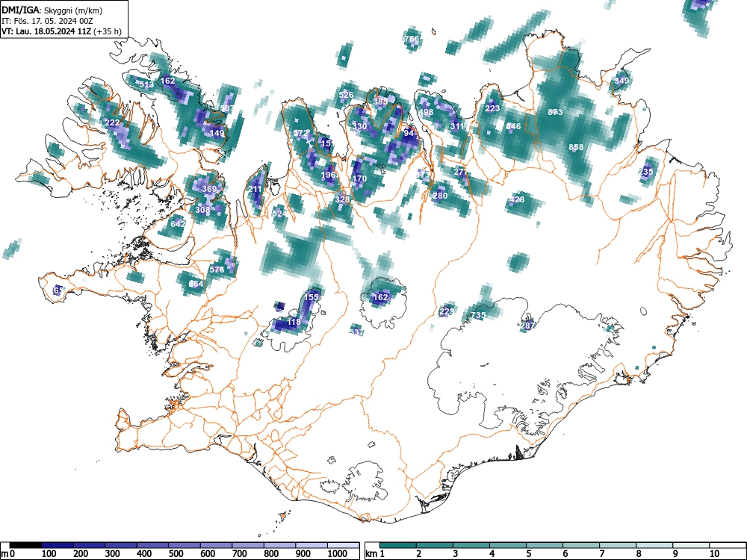Click the pale km swatch between 9 and 10
The height and width of the screenshot is (560, 747).
coord(691,545)
